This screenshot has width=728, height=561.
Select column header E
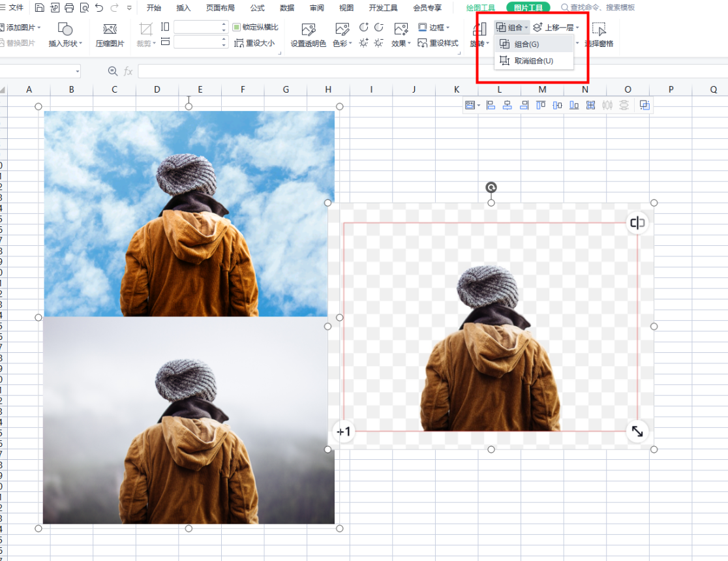(x=200, y=89)
